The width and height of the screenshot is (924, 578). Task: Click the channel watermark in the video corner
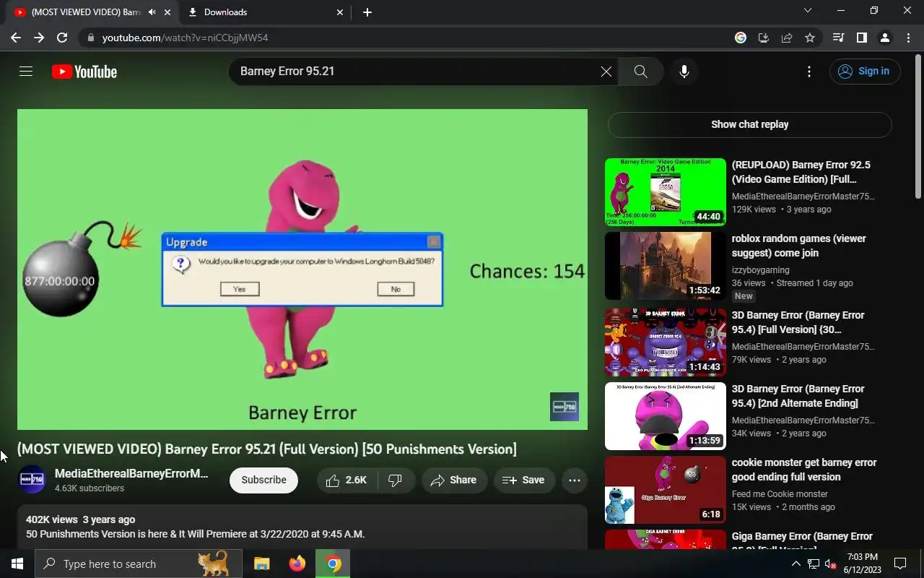point(565,407)
